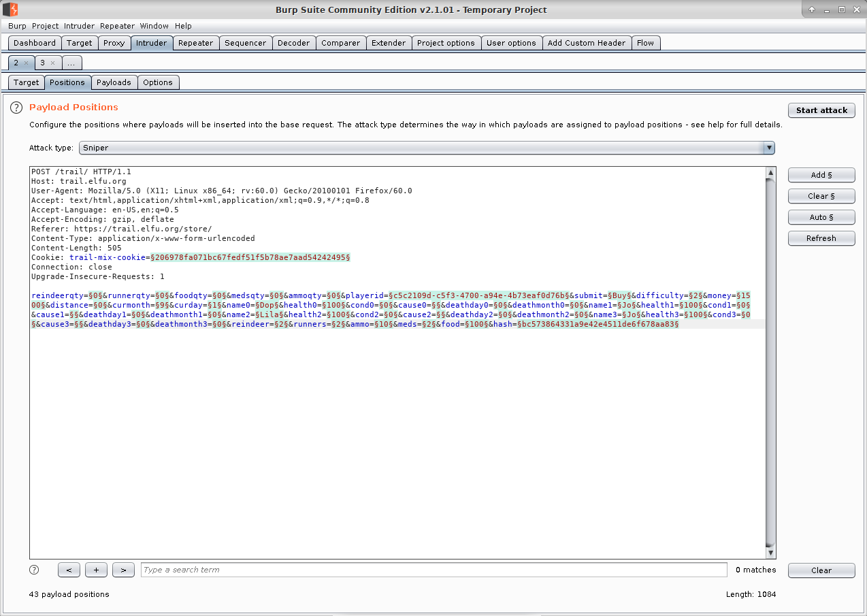Open the Repeater menu in the menu bar
Image resolution: width=867 pixels, height=616 pixels.
click(x=118, y=26)
